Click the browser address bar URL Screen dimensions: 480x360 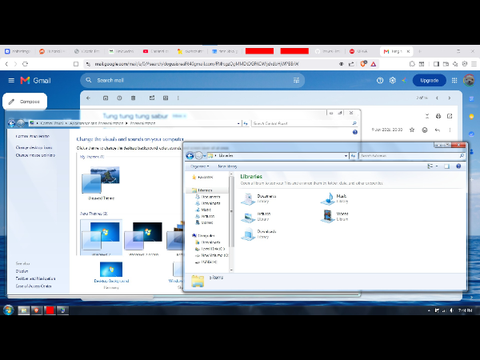pyautogui.click(x=197, y=64)
